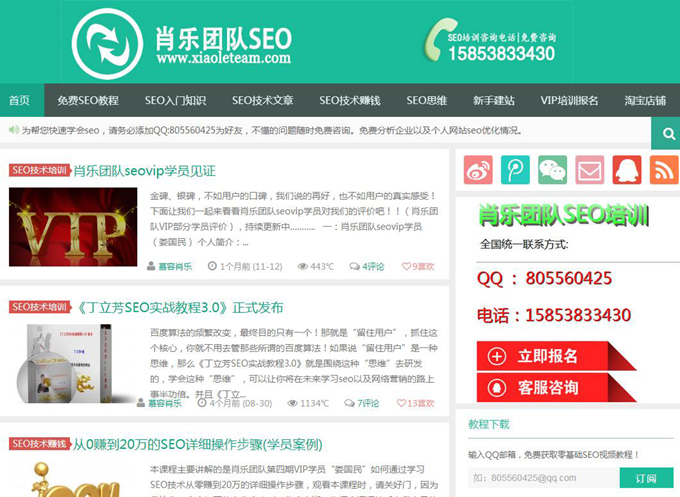Click heart 13喜欢 on 丁立芳 post

[415, 403]
